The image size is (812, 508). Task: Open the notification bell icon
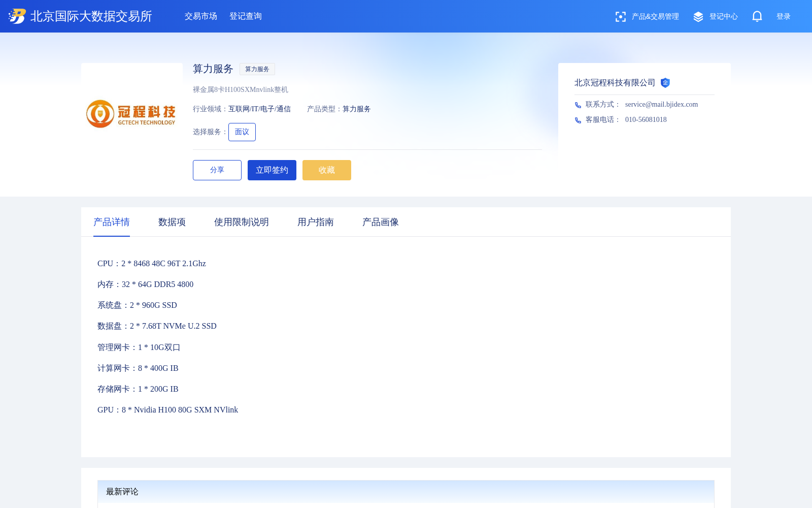757,16
